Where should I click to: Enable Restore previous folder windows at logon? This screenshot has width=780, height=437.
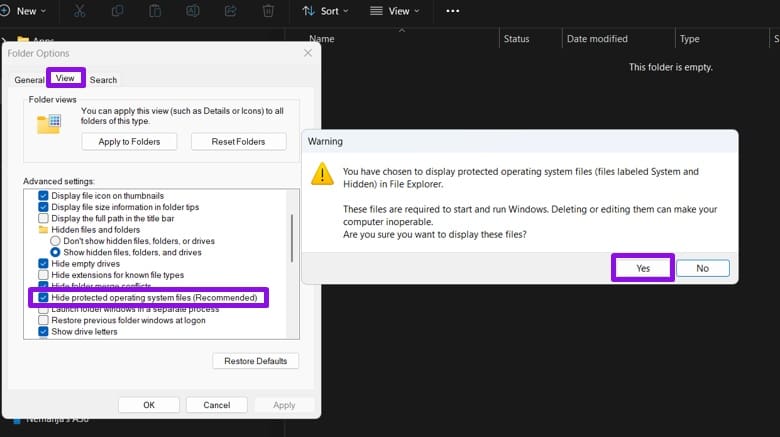(x=43, y=321)
